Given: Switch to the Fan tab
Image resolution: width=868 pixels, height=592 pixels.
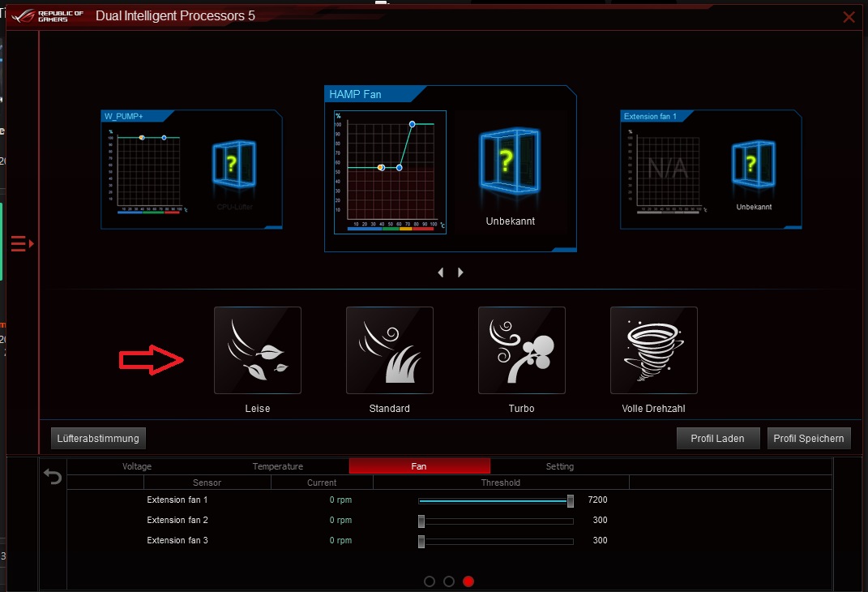Looking at the screenshot, I should pos(419,466).
